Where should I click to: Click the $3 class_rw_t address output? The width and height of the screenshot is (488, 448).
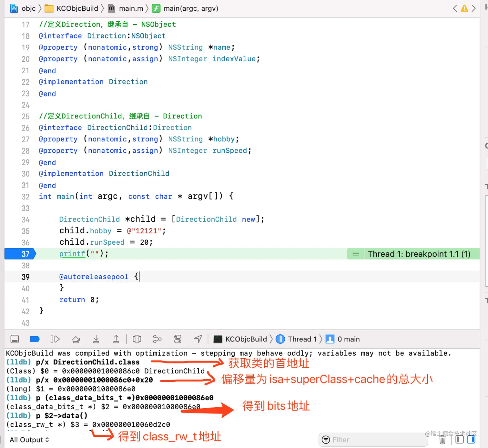(88, 424)
